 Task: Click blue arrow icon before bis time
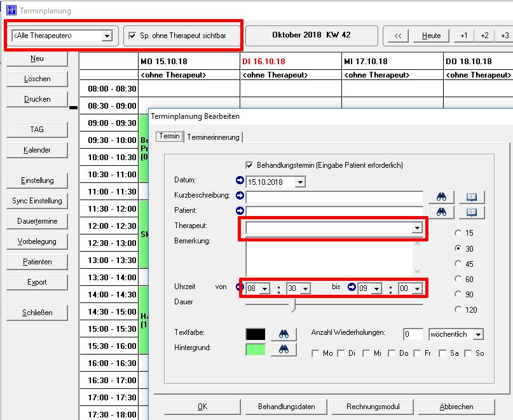(x=350, y=288)
